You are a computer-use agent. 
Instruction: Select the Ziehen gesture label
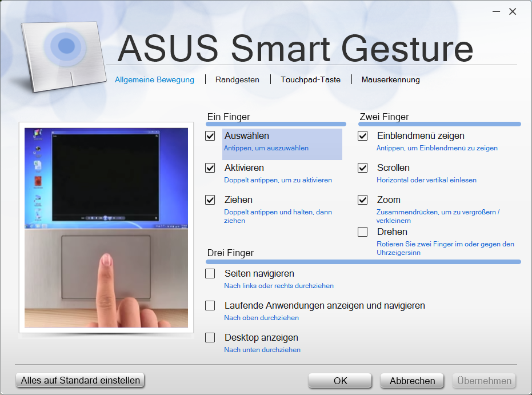pos(238,200)
